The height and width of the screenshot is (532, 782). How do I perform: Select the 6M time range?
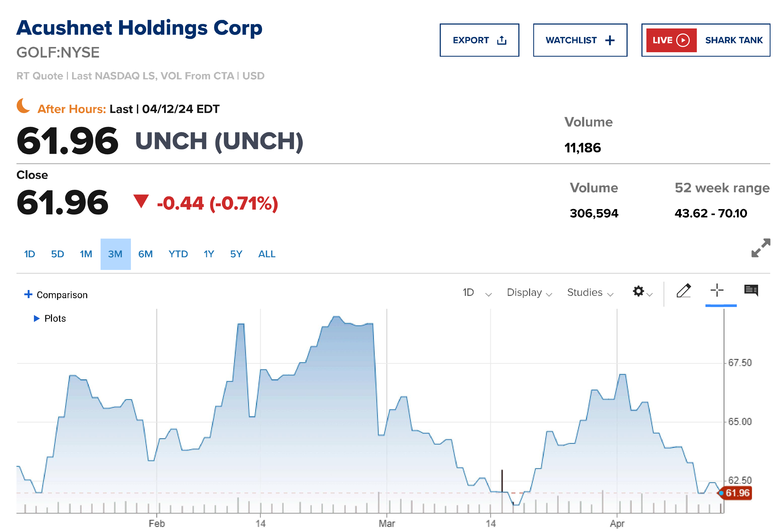[145, 254]
